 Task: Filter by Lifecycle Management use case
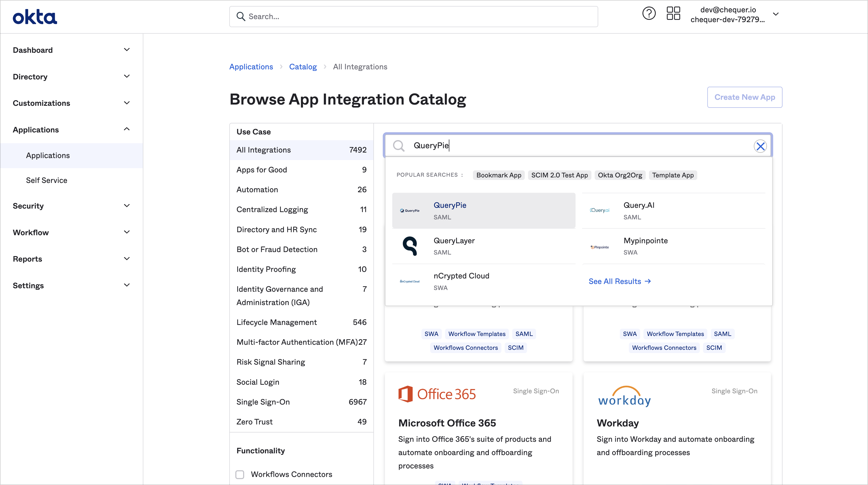pyautogui.click(x=301, y=322)
